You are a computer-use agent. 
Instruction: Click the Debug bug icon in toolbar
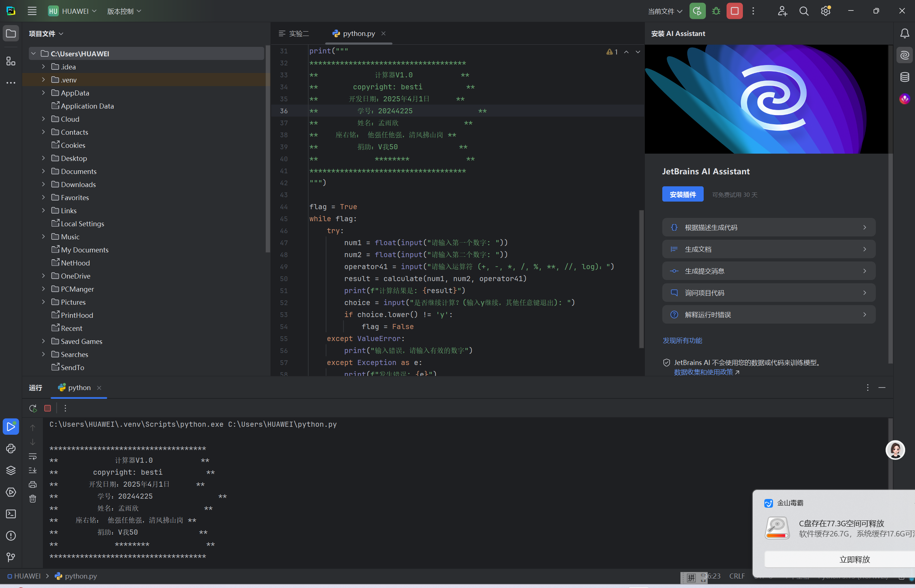coord(716,11)
